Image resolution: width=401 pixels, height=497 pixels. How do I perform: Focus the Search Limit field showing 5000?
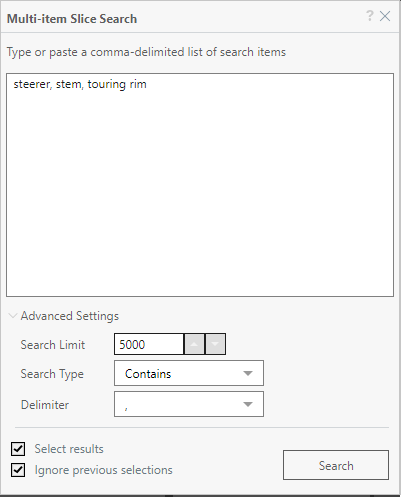(x=149, y=344)
